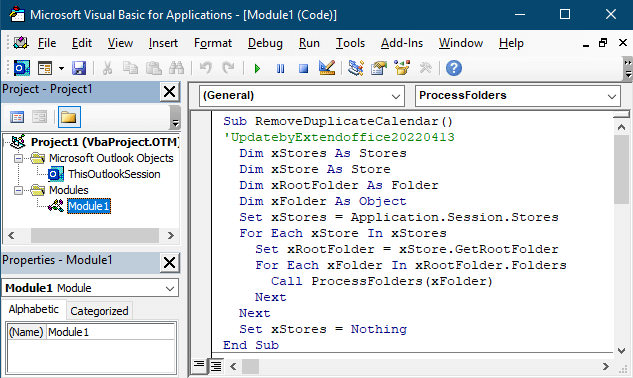Switch back to Outlook via View Microsoft Outlook icon
Image resolution: width=633 pixels, height=378 pixels.
[21, 68]
